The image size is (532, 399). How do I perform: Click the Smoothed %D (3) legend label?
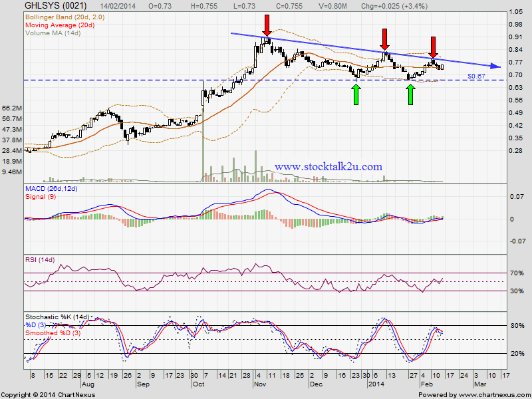point(53,333)
